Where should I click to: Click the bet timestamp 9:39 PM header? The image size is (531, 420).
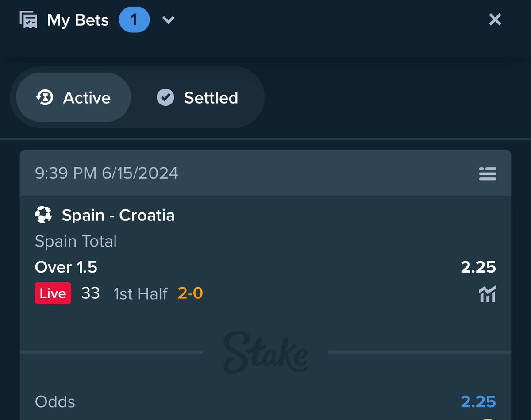(x=107, y=173)
